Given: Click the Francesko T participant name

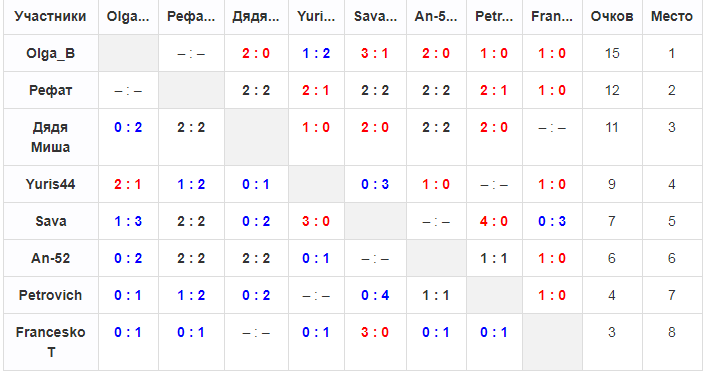Looking at the screenshot, I should pos(50,342).
